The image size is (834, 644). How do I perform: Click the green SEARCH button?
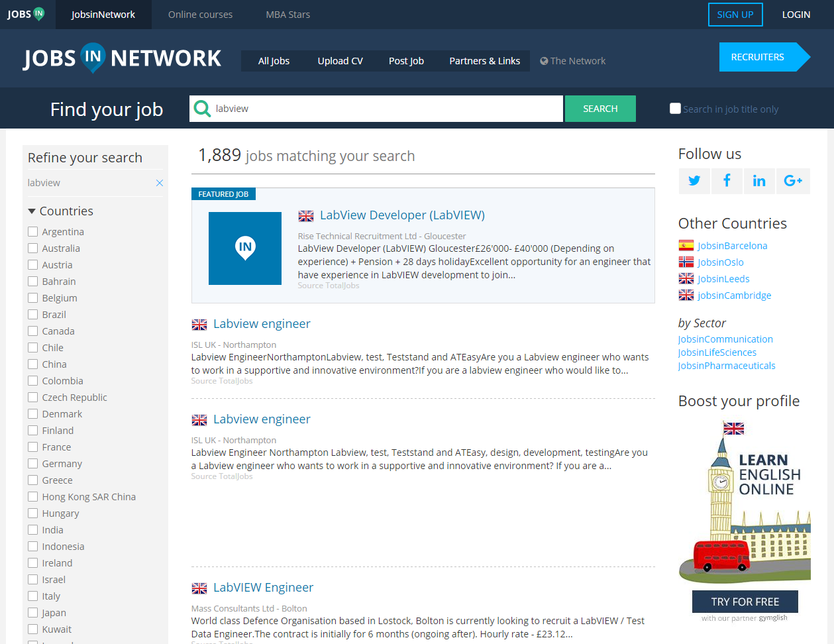[600, 109]
